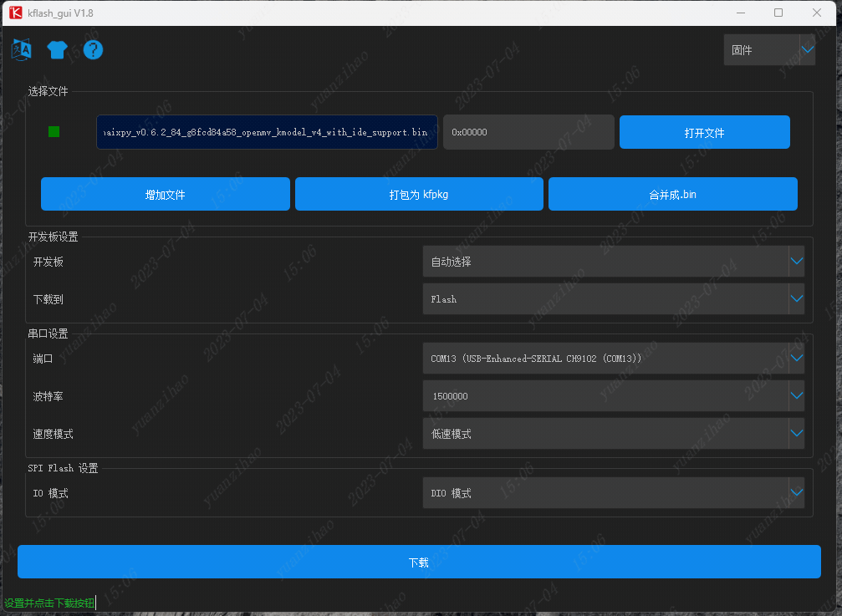Open the theme (T-shirt) skin icon
This screenshot has width=842, height=616.
pyautogui.click(x=57, y=50)
